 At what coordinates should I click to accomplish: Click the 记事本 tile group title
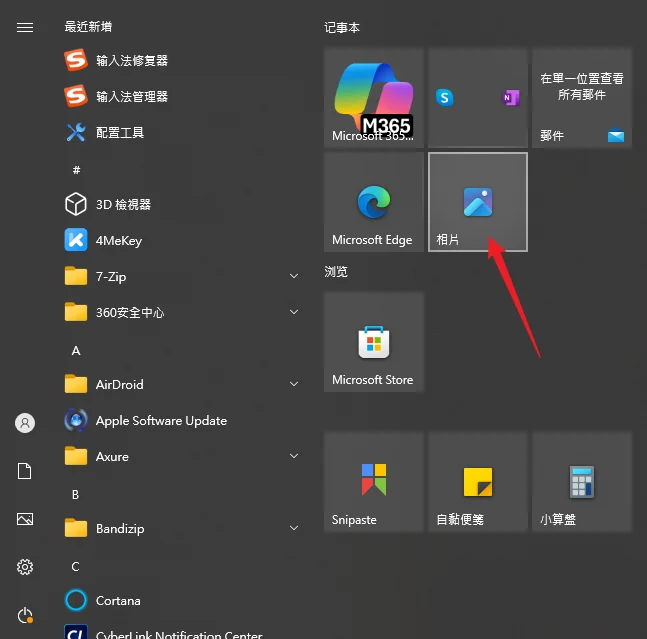click(342, 28)
